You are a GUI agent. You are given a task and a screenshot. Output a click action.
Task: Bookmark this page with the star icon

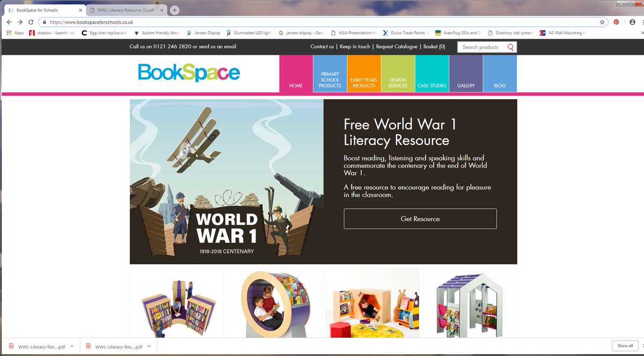[x=602, y=22]
